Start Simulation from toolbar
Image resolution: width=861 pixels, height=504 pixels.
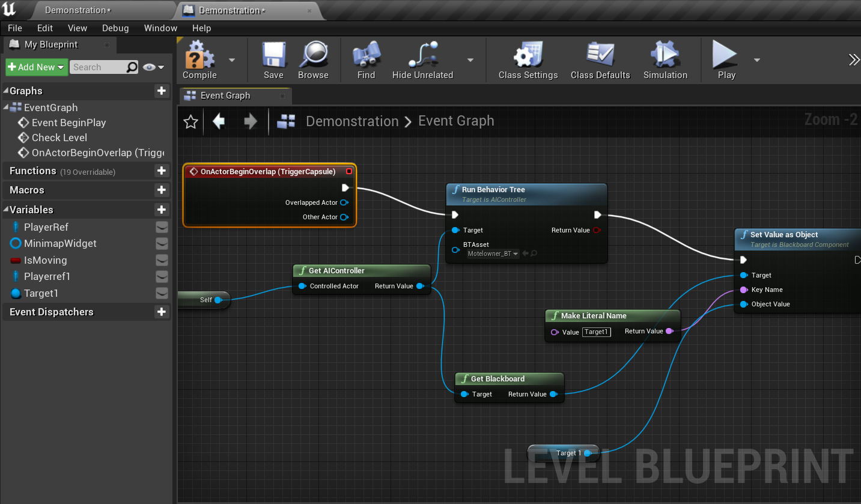(x=665, y=60)
